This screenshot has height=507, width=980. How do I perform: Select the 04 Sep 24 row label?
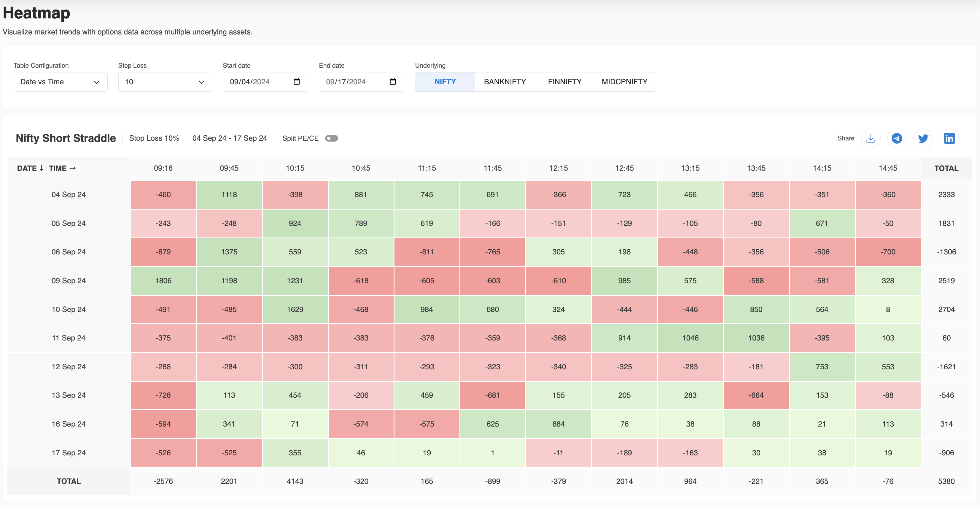[69, 194]
